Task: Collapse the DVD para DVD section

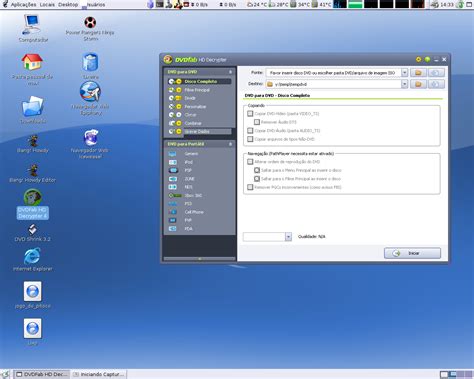Action: coord(230,72)
